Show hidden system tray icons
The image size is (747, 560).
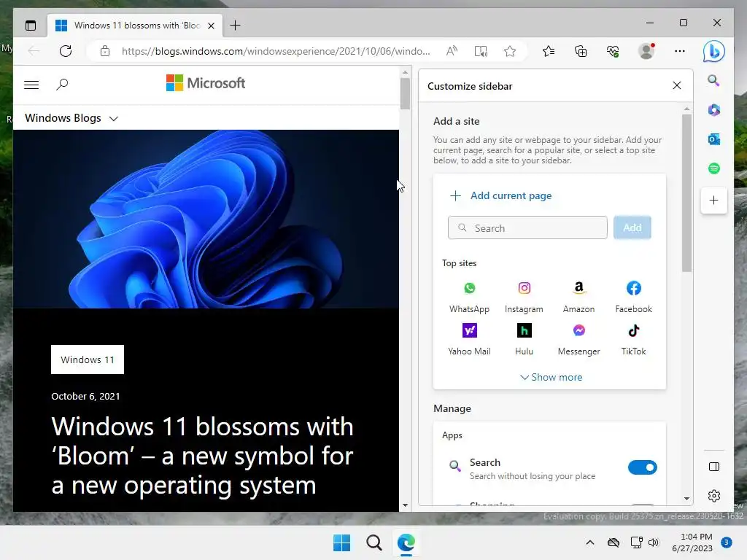coord(589,542)
